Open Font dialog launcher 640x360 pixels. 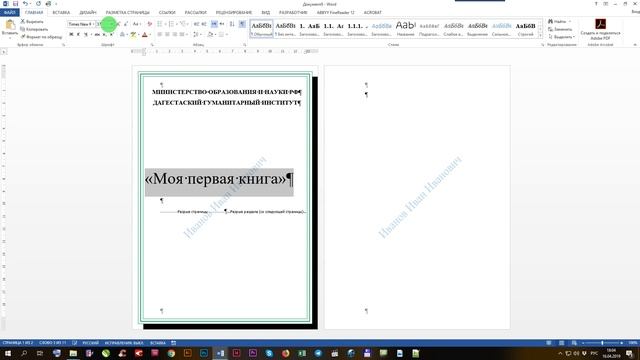click(x=152, y=45)
